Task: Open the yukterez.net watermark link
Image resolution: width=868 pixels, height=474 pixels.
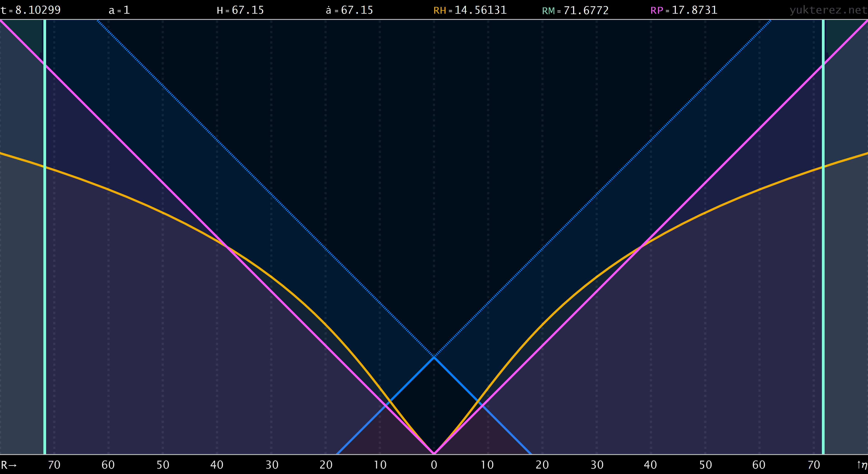Action: (x=828, y=10)
